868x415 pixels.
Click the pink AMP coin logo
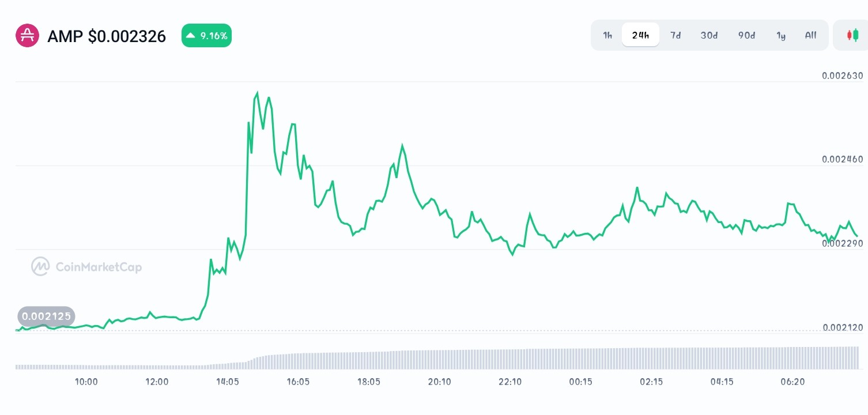27,36
